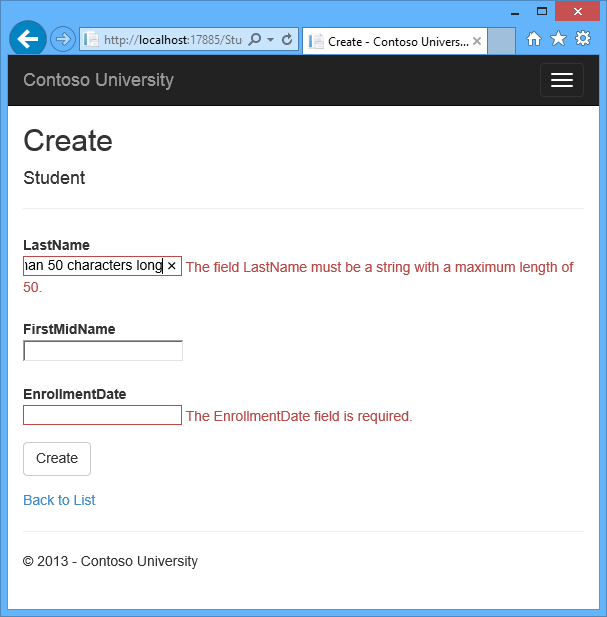Image resolution: width=607 pixels, height=617 pixels.
Task: Click the LastName maximum length error message
Action: tap(298, 277)
